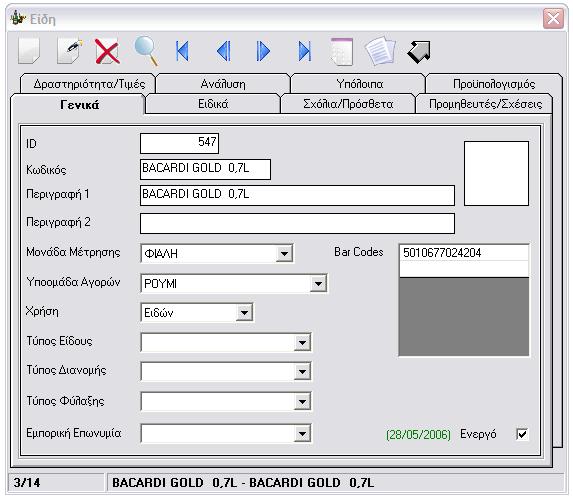This screenshot has width=573, height=500.
Task: Click the empty product image box
Action: point(496,174)
